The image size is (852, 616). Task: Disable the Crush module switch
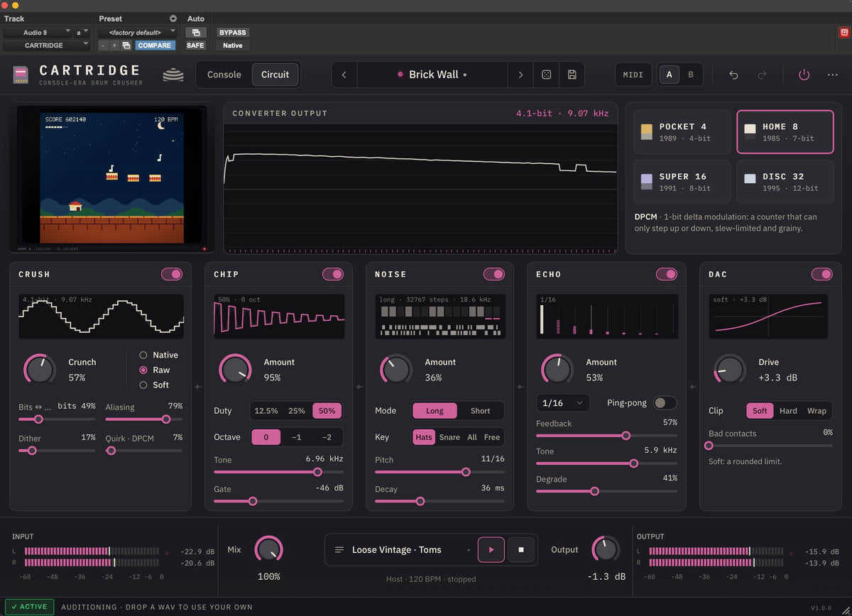click(x=172, y=274)
